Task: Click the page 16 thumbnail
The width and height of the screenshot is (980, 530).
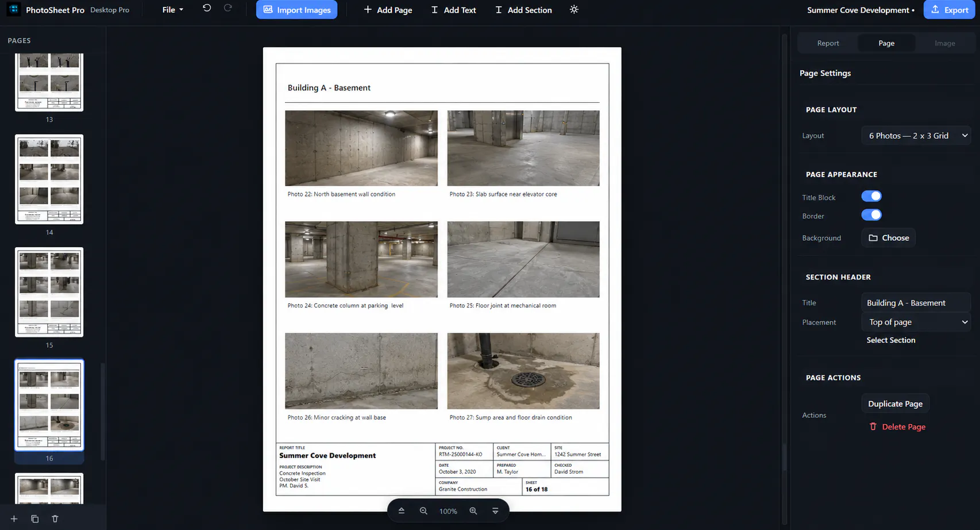Action: (49, 405)
